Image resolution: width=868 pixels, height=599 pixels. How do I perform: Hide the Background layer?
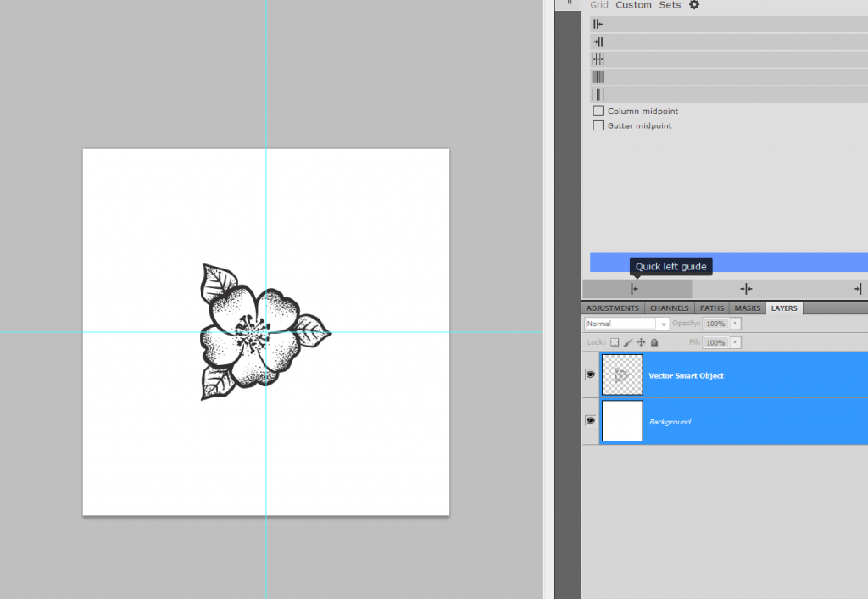tap(591, 420)
